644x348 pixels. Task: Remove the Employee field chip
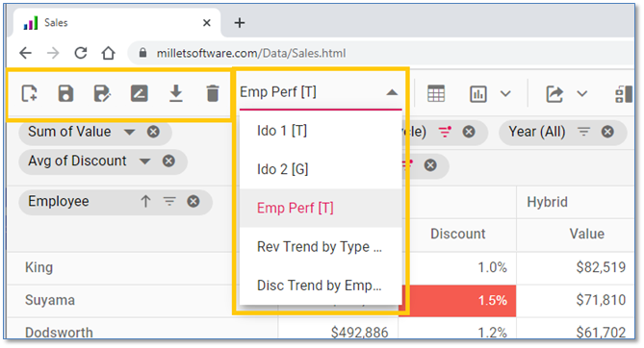pyautogui.click(x=193, y=201)
